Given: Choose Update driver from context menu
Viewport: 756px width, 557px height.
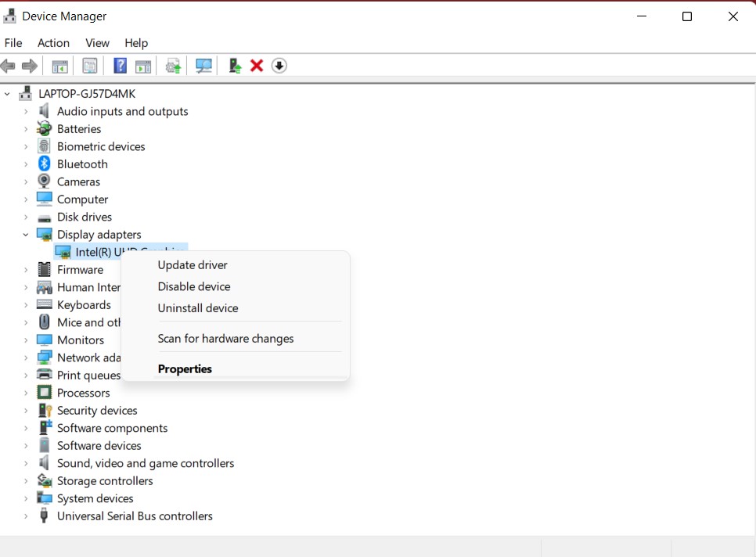Looking at the screenshot, I should [x=193, y=265].
